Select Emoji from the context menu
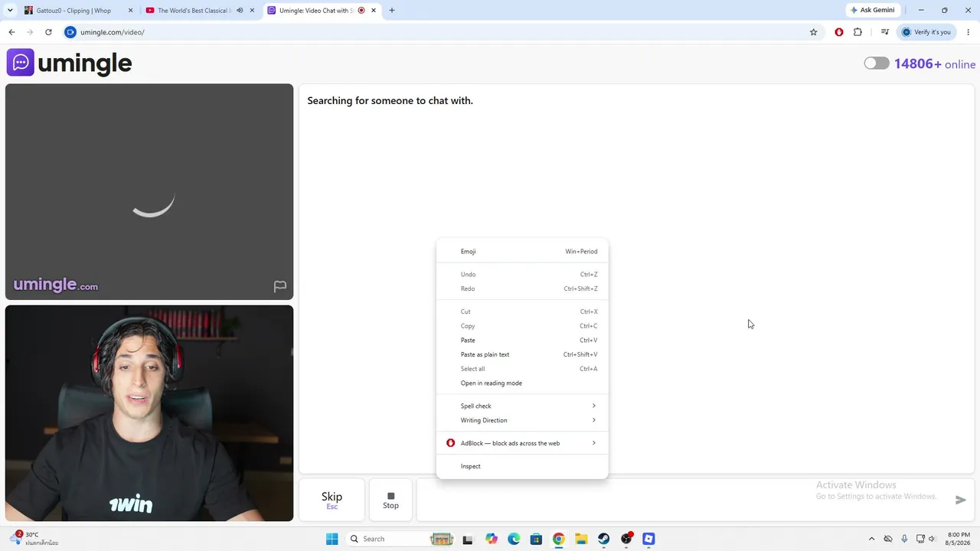The width and height of the screenshot is (980, 551). (x=522, y=252)
